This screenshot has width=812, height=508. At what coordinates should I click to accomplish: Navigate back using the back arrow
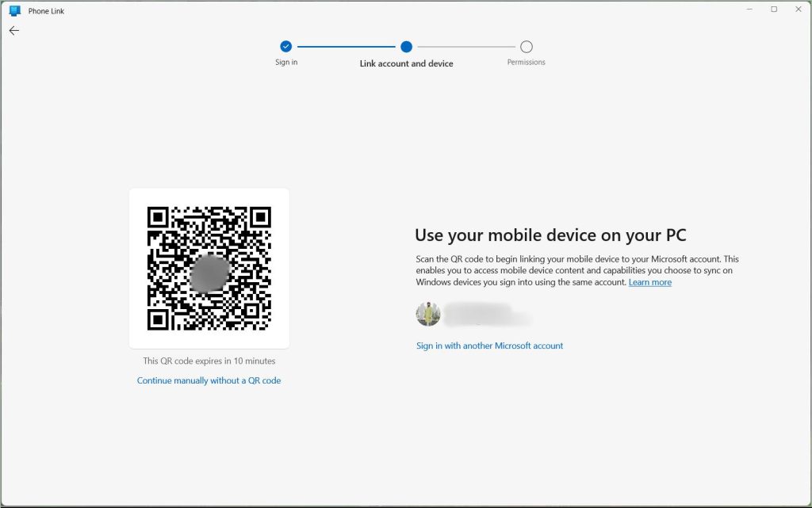pos(13,30)
